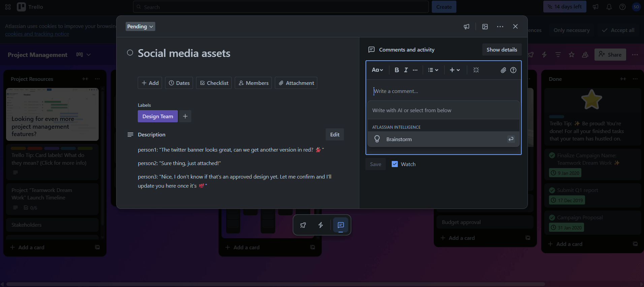Open the Stakeholders card
The height and width of the screenshot is (287, 644).
click(52, 225)
